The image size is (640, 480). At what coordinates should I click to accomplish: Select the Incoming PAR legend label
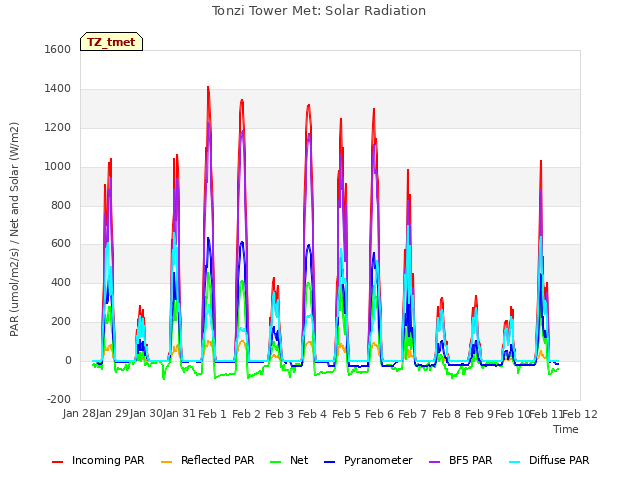tap(108, 460)
